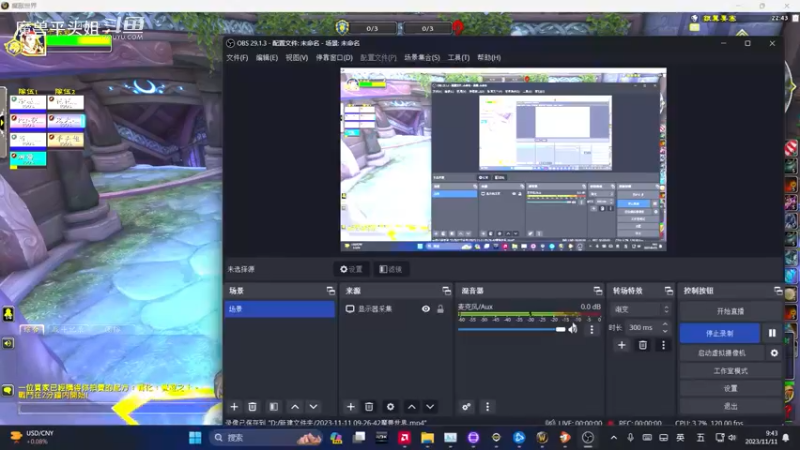The width and height of the screenshot is (800, 450).
Task: Open the 文件(F) menu
Action: [237, 58]
